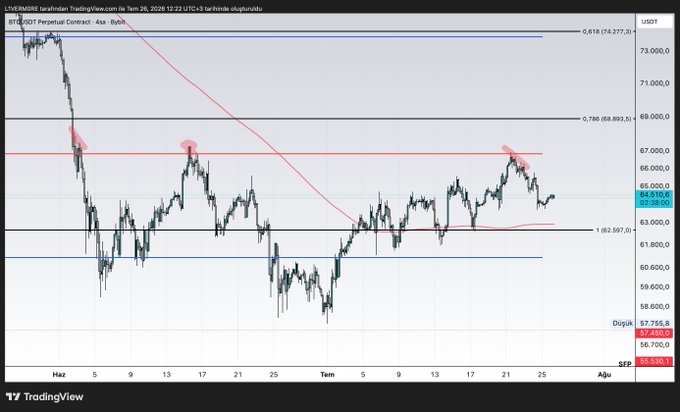Click the Haz month label on time axis
Viewport: 680px width, 412px height.
coord(59,374)
